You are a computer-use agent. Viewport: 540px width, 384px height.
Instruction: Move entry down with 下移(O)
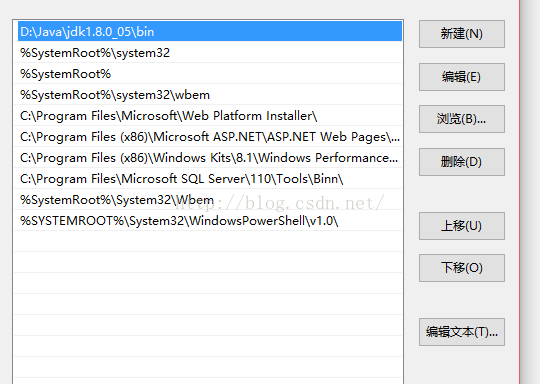[x=461, y=268]
